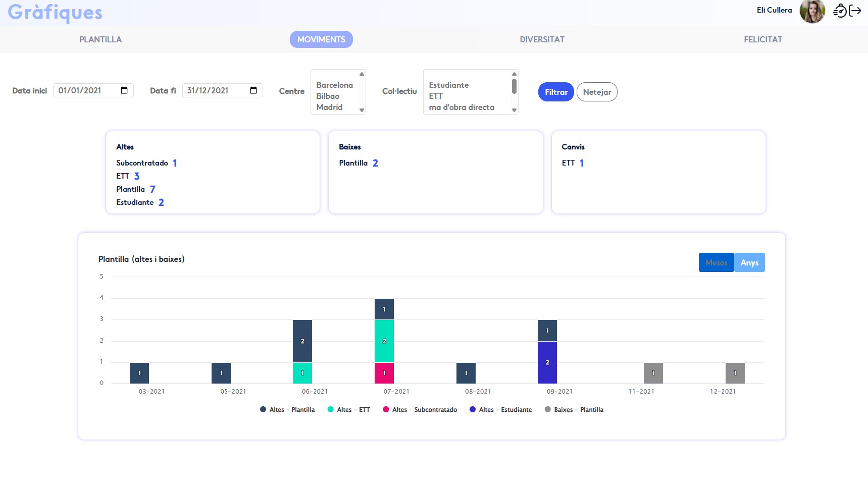This screenshot has width=868, height=489.
Task: Click the Altes - Subcontratado pink legend dot
Action: click(x=386, y=409)
